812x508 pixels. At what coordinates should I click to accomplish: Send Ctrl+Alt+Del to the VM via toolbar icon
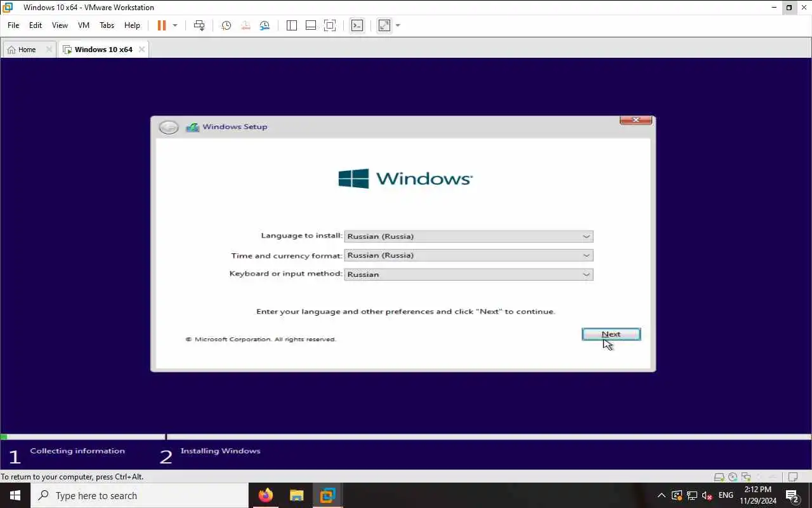tap(199, 25)
